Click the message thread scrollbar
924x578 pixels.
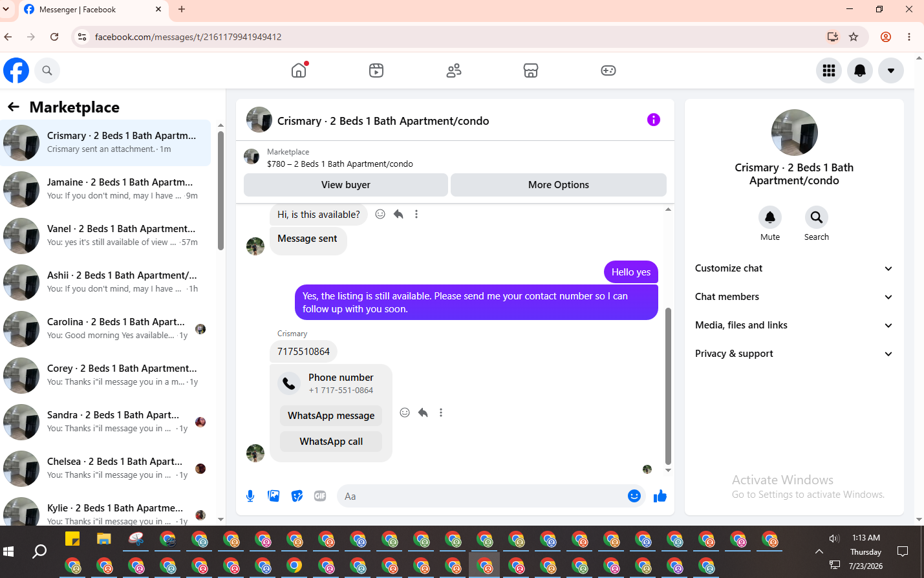pyautogui.click(x=668, y=386)
